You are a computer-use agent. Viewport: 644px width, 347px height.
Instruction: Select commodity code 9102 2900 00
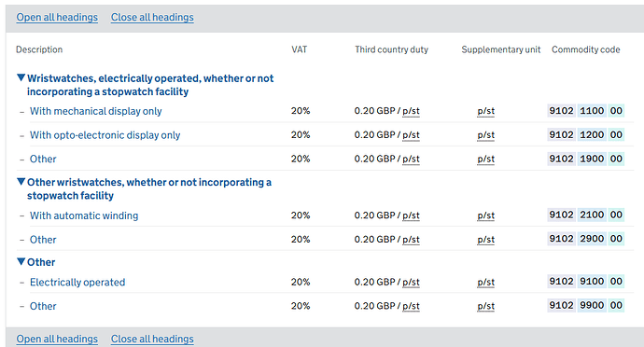tap(586, 239)
